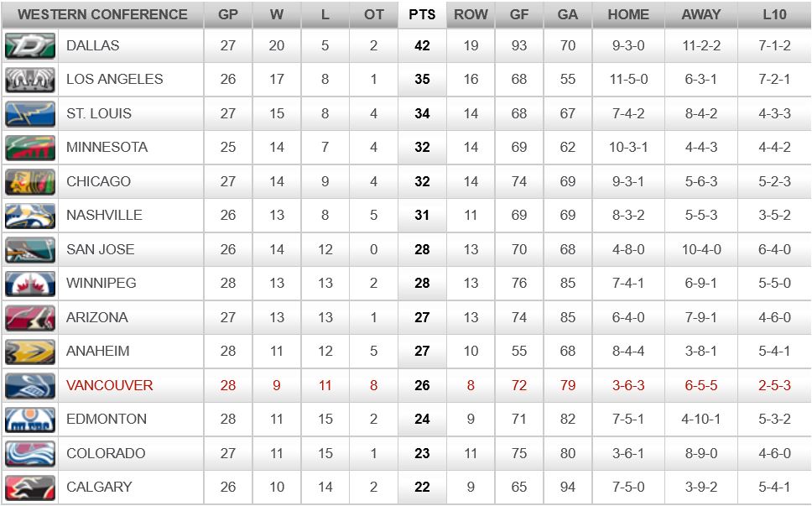
Task: Click the Edmonton Oilers logo
Action: [x=30, y=420]
